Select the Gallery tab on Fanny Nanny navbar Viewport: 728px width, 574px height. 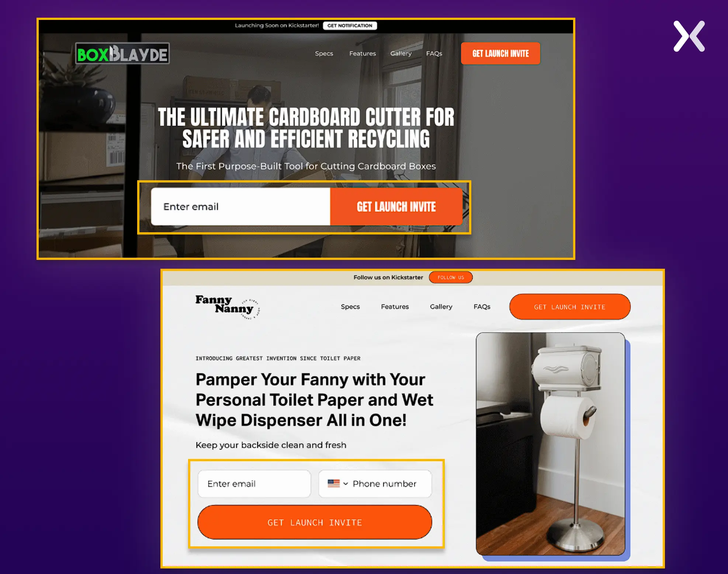tap(440, 306)
